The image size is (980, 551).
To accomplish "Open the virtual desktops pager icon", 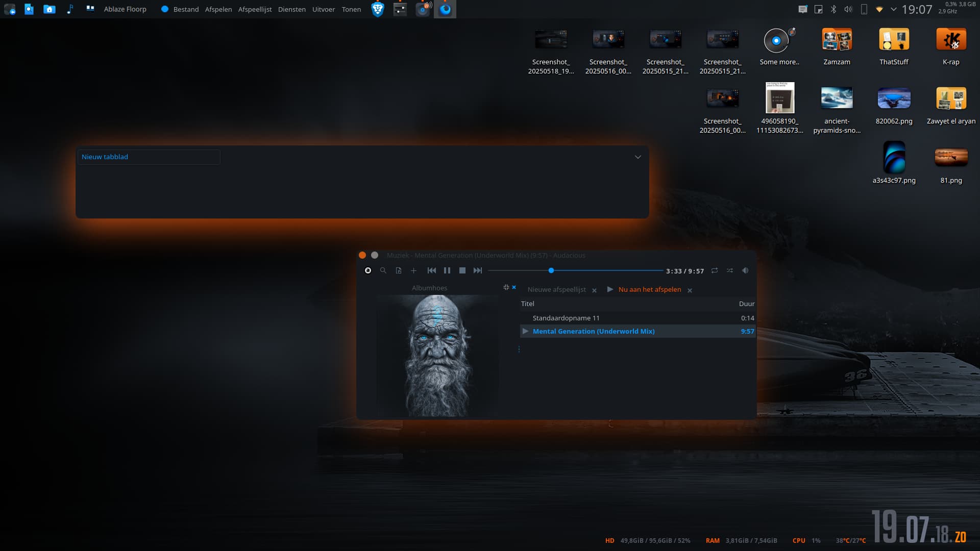I will (x=90, y=9).
